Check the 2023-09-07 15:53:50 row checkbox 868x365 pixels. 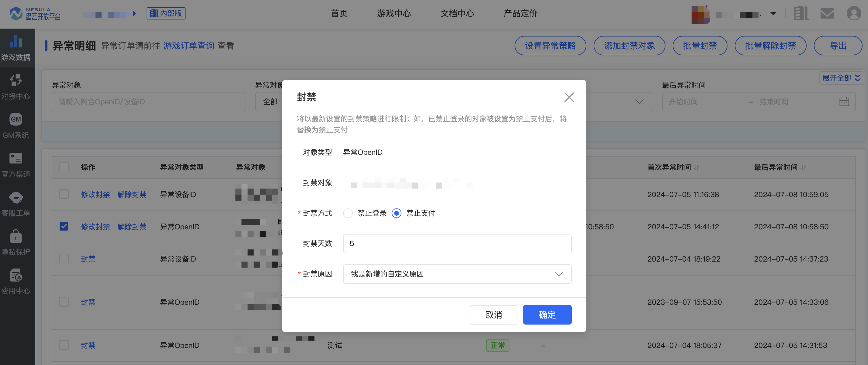64,302
